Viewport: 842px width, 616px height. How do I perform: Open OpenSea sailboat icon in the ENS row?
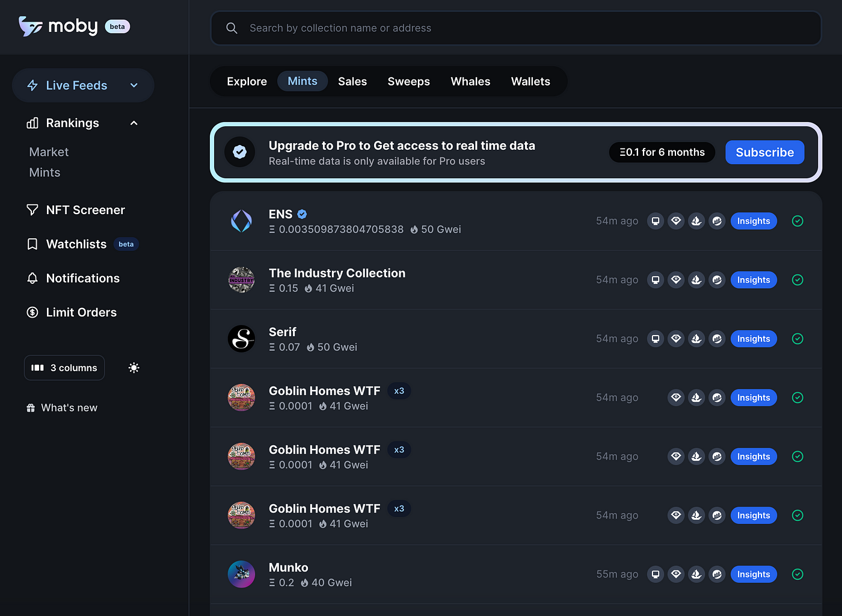tap(696, 221)
